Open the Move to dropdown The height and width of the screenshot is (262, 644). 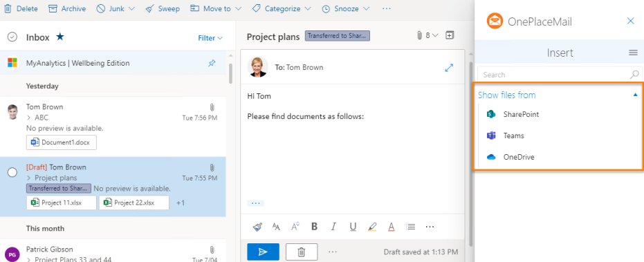point(216,8)
